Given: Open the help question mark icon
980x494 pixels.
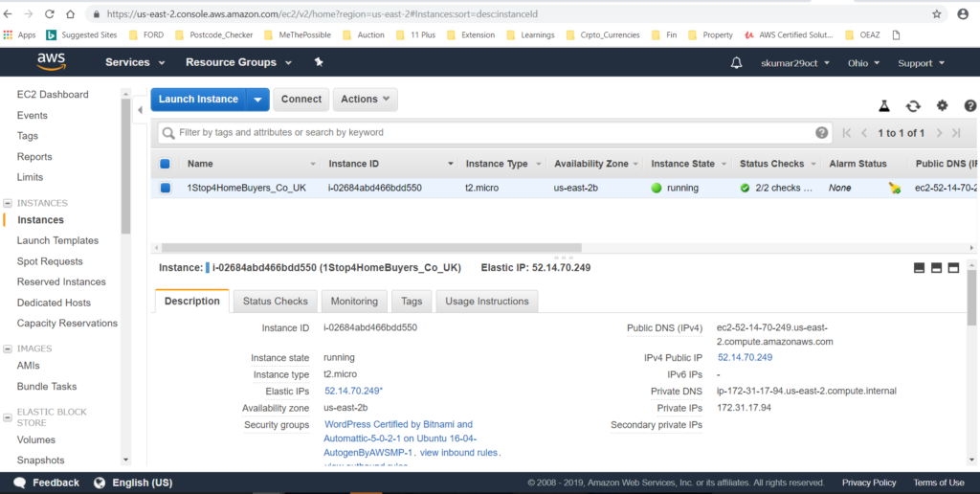Looking at the screenshot, I should pyautogui.click(x=970, y=105).
